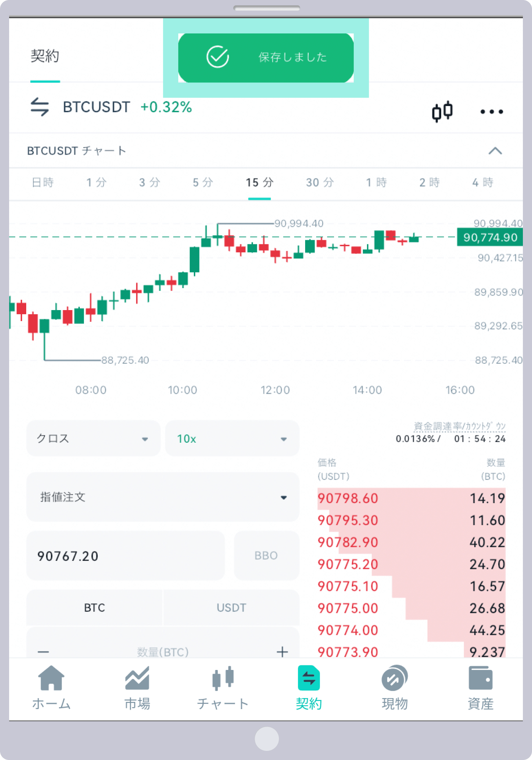This screenshot has width=532, height=760.
Task: Tap the current price label 90,774.90 on chart
Action: [x=490, y=237]
